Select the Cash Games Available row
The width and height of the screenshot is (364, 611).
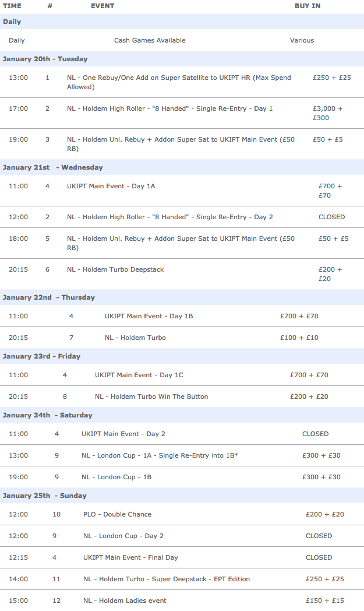tap(182, 40)
